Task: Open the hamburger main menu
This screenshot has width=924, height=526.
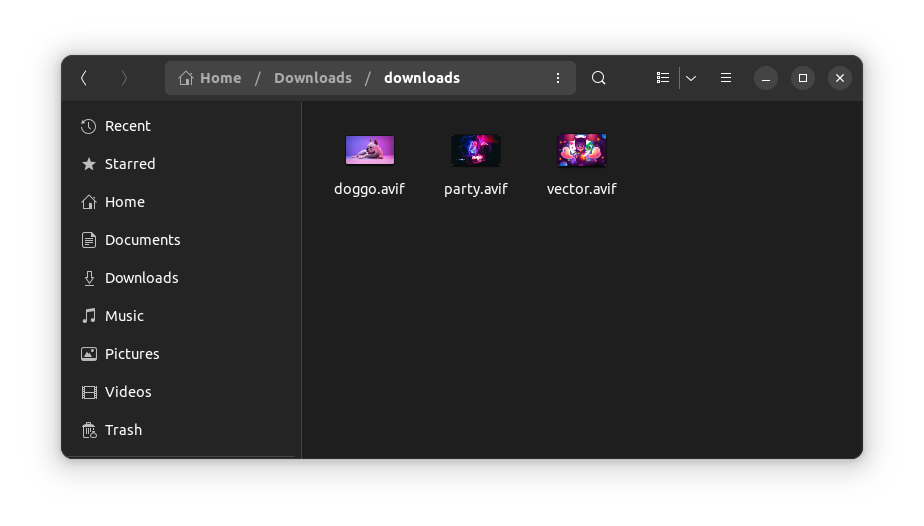Action: coord(726,78)
